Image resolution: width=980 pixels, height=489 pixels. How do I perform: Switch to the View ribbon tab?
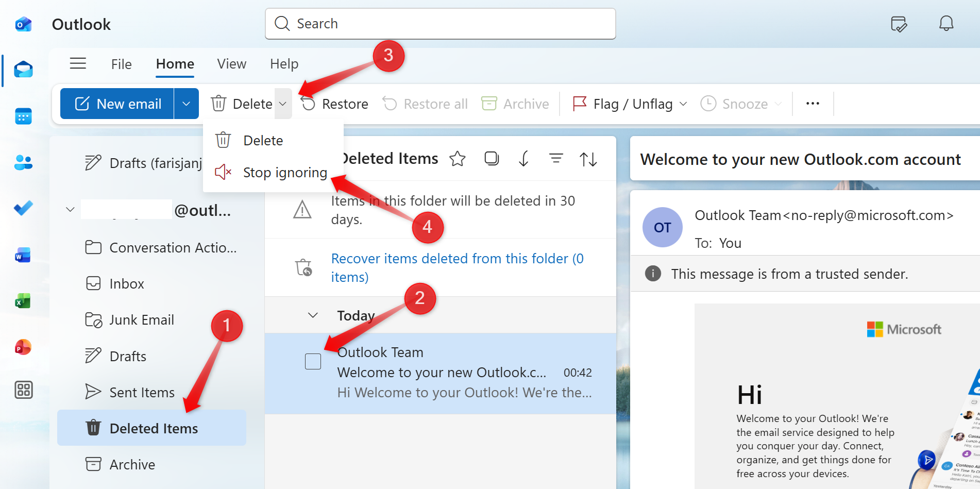tap(231, 63)
